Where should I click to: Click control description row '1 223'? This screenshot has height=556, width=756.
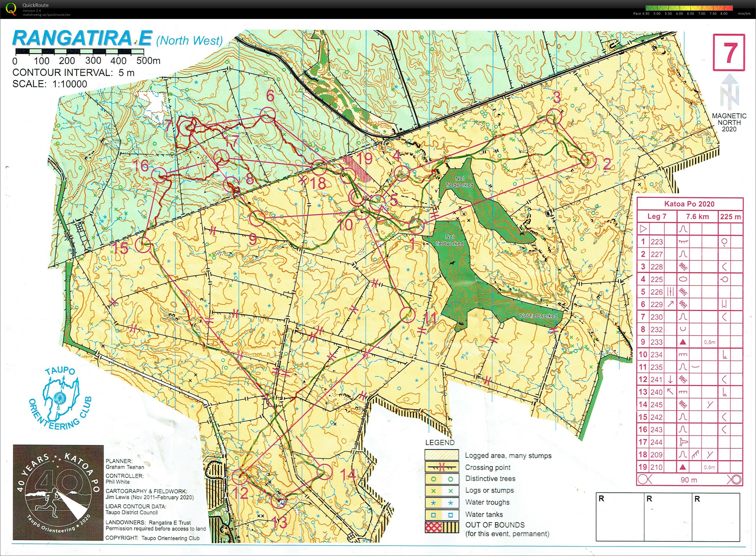click(689, 242)
